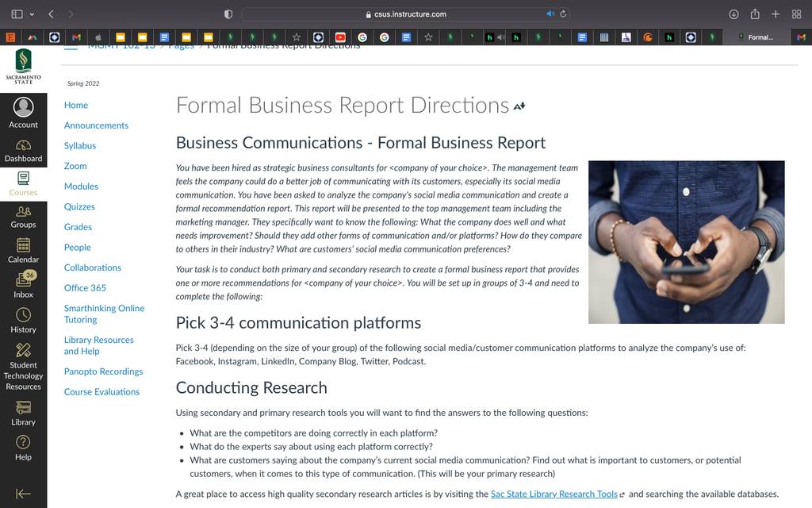This screenshot has width=812, height=508.
Task: Open Course Evaluations
Action: [102, 391]
